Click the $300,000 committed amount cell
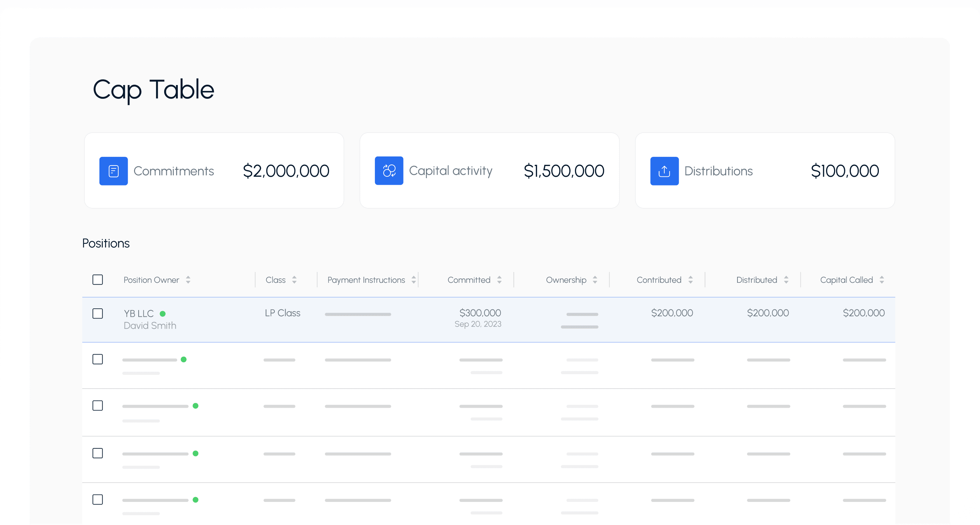 pos(480,313)
